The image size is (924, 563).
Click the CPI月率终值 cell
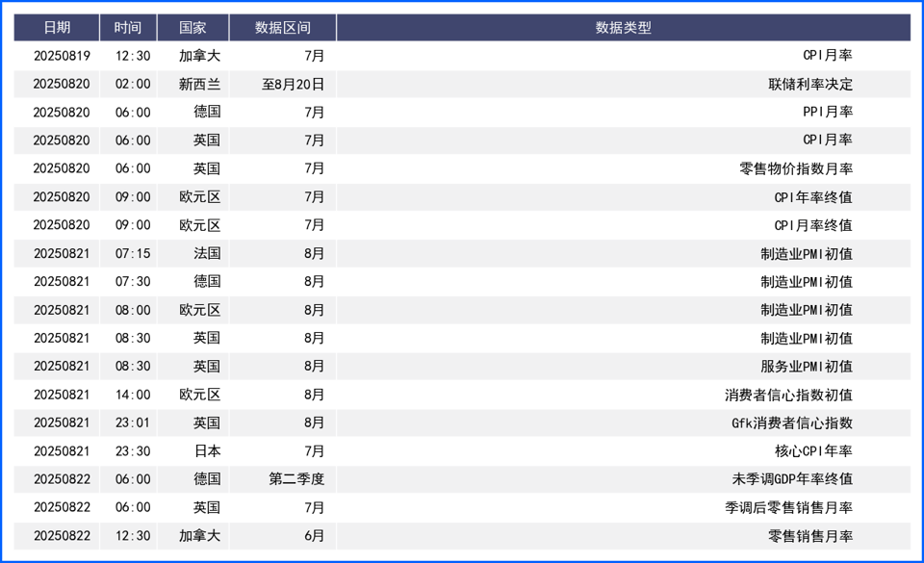click(813, 225)
